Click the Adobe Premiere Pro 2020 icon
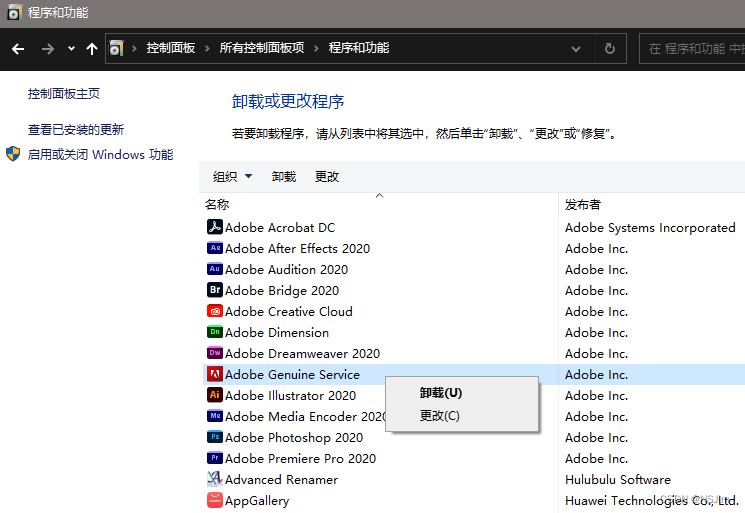745x513 pixels. [x=215, y=458]
